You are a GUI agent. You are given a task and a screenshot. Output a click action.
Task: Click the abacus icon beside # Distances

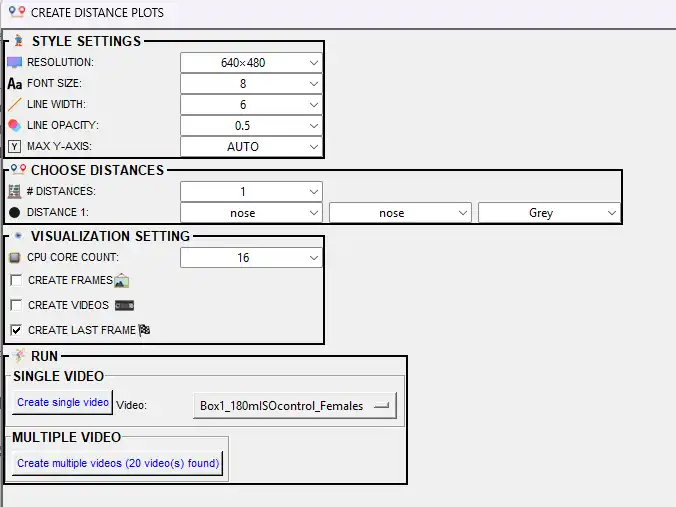point(15,191)
